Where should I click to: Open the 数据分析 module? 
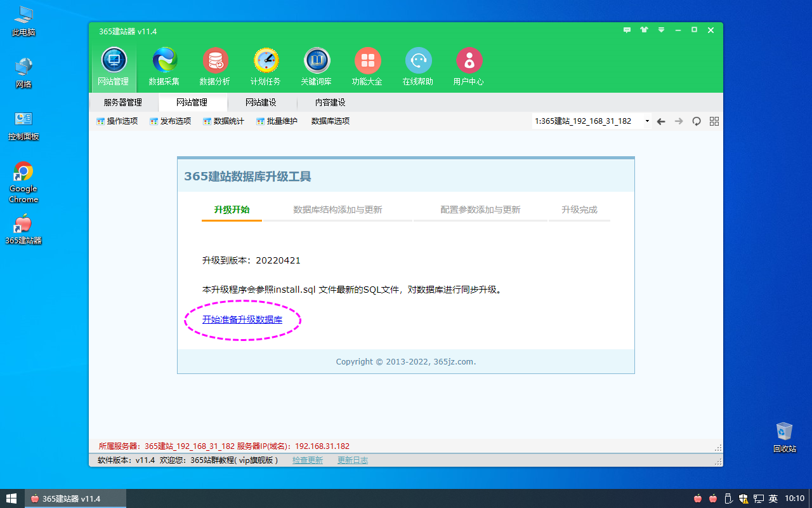(215, 67)
